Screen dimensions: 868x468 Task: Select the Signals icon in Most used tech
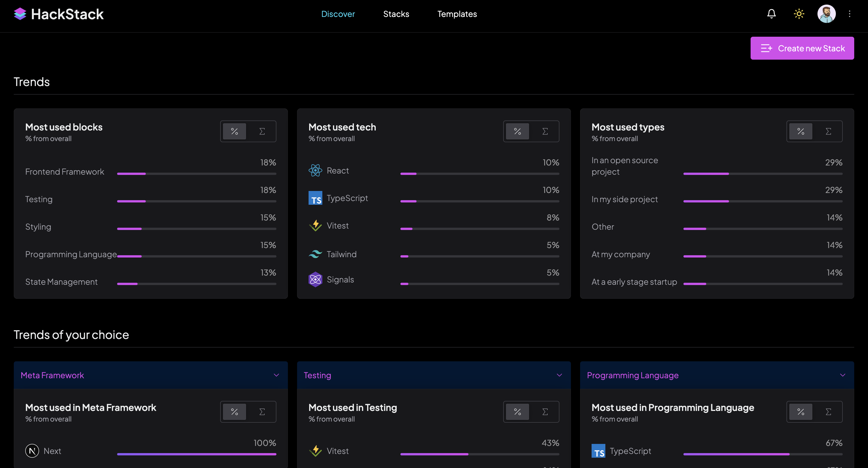click(315, 279)
